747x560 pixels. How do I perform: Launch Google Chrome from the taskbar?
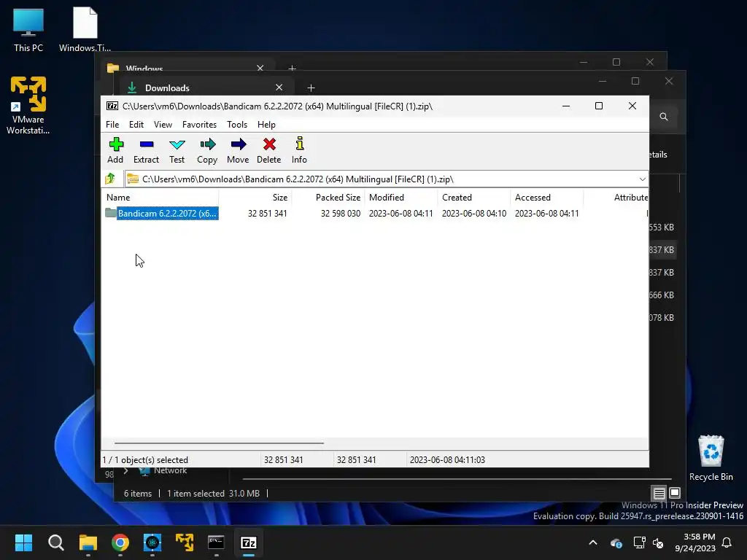[120, 542]
